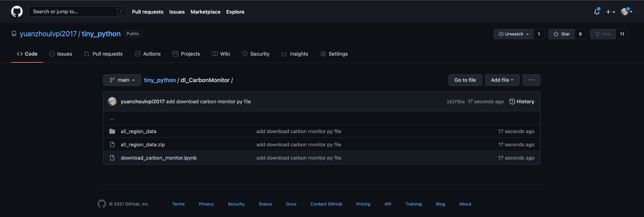Open commit message in download_carbon_monitor.ipynb row

(x=298, y=158)
